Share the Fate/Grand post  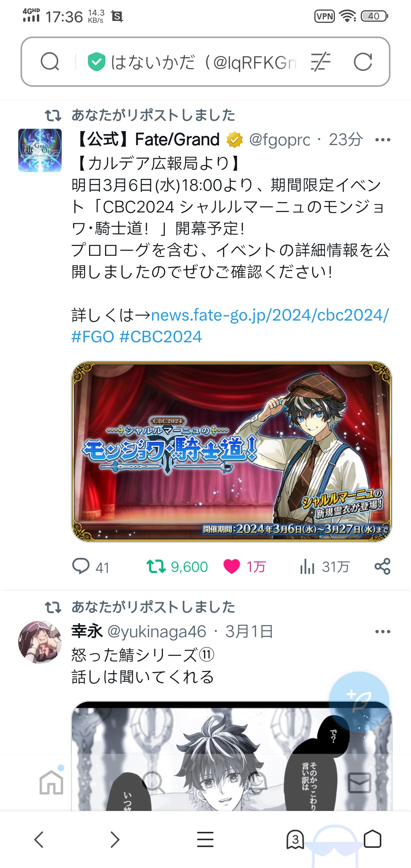[382, 566]
